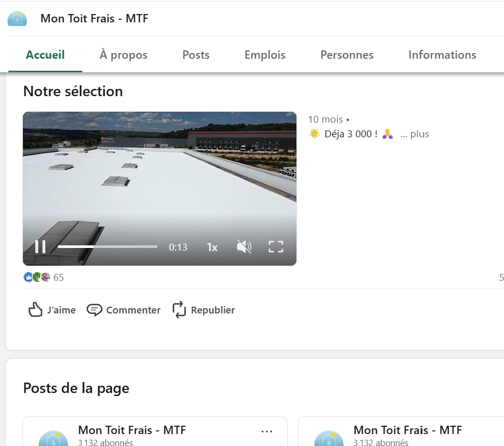Go to the Emplois tab
This screenshot has height=446, width=504.
tap(265, 55)
